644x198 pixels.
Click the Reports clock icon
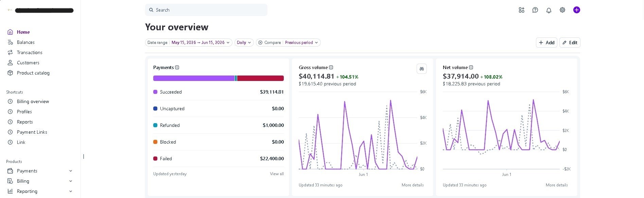tap(10, 122)
